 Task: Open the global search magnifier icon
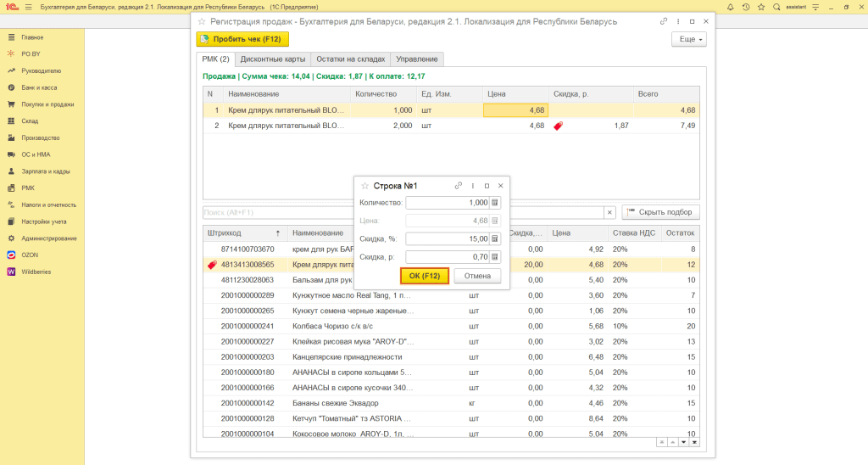click(x=776, y=7)
